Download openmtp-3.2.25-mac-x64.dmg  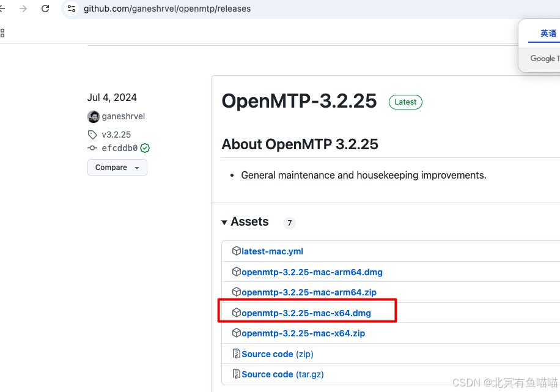306,313
